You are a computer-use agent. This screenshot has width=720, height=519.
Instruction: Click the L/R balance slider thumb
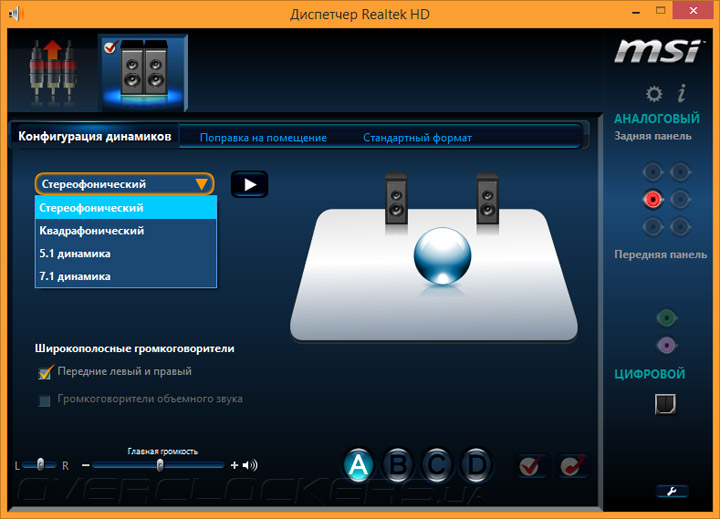(40, 464)
